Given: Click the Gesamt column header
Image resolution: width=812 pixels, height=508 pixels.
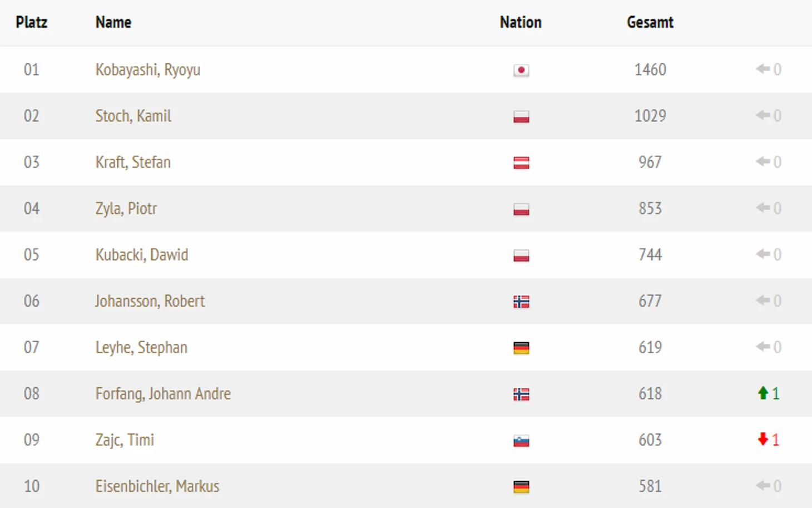Looking at the screenshot, I should (x=650, y=22).
